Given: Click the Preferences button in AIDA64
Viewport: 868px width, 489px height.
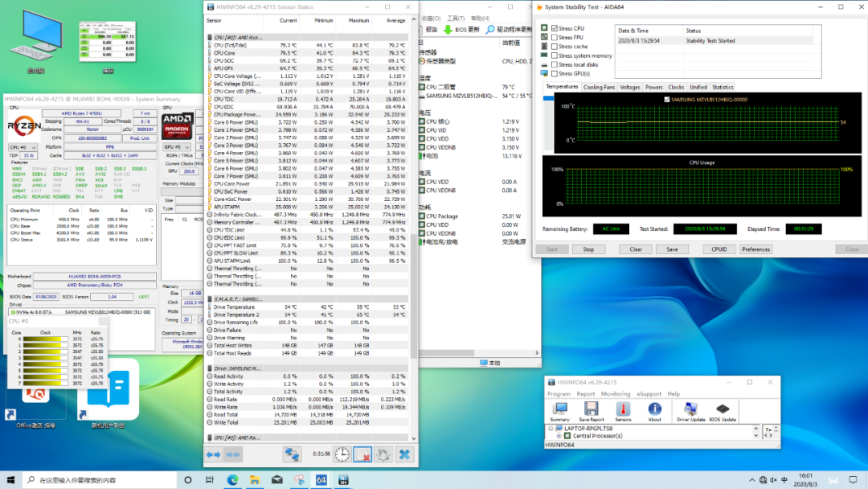Looking at the screenshot, I should click(755, 249).
